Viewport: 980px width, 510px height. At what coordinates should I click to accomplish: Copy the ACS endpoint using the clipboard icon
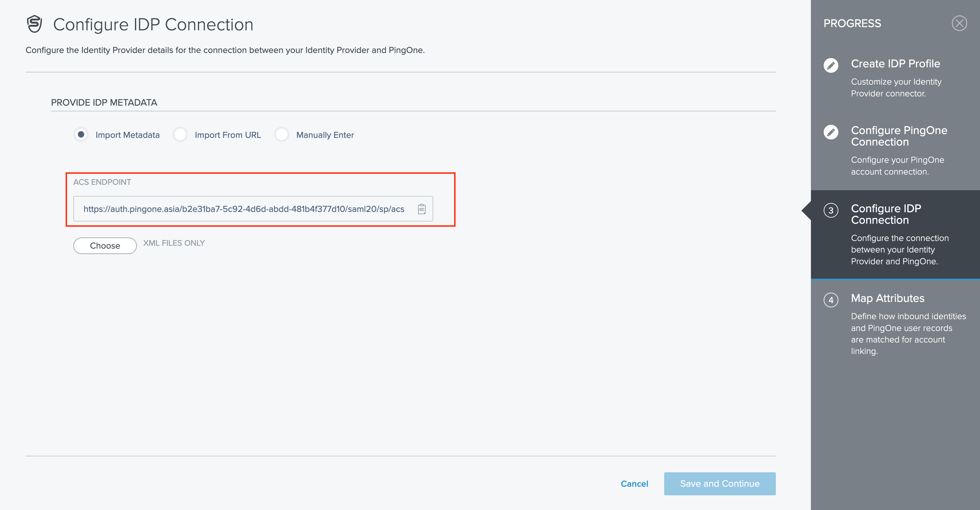tap(422, 209)
